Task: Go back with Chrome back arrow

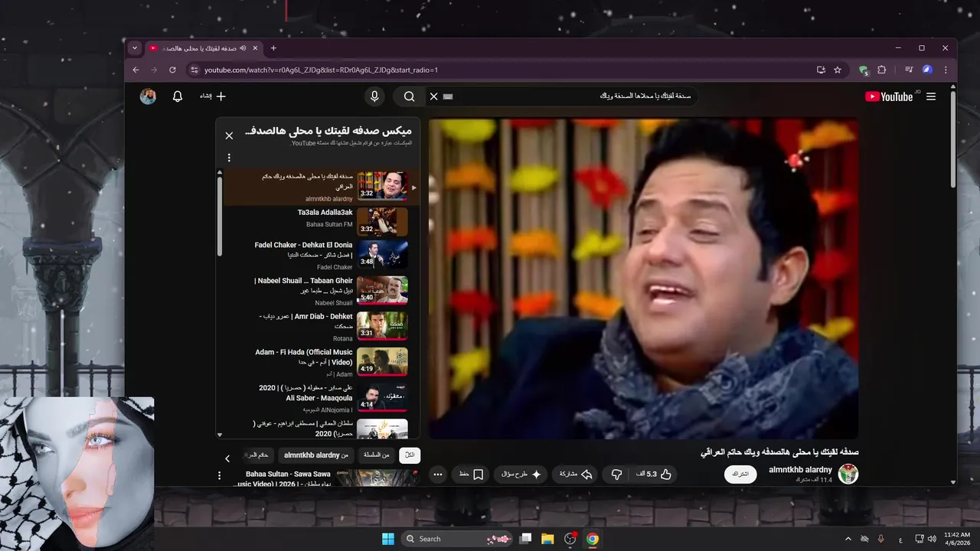Action: click(x=136, y=70)
